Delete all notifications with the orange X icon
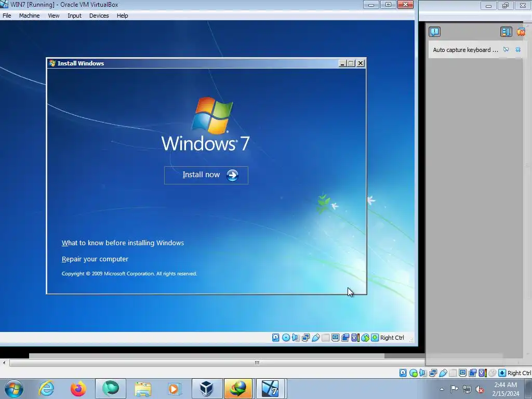The width and height of the screenshot is (532, 399). click(521, 32)
